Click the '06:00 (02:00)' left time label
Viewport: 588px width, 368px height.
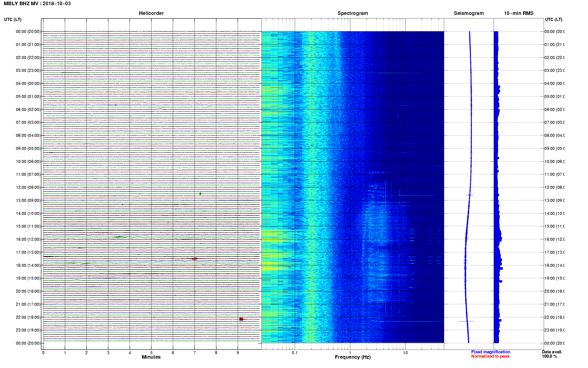pos(28,109)
